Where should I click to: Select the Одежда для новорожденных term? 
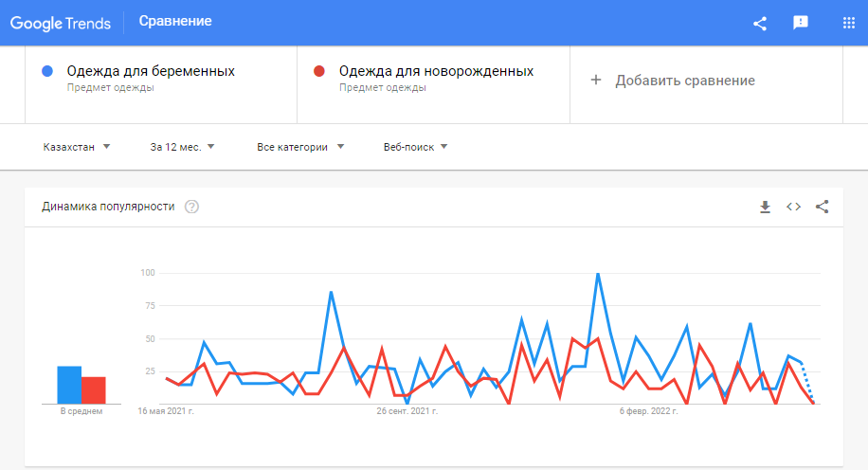[436, 71]
